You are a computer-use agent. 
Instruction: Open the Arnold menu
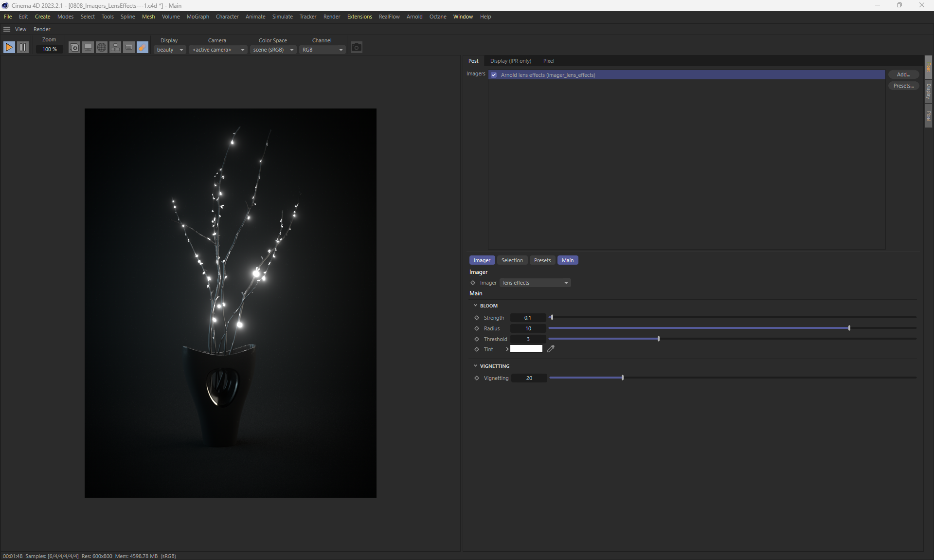click(414, 17)
